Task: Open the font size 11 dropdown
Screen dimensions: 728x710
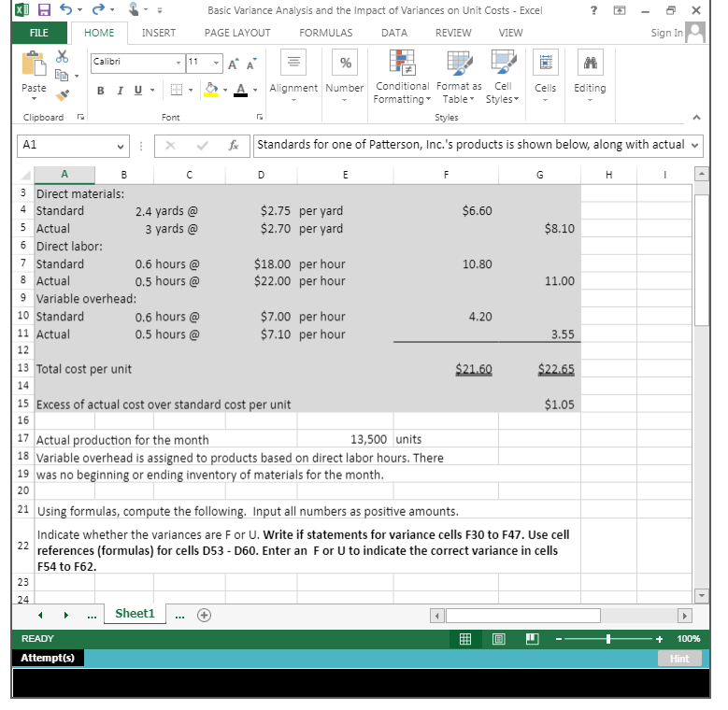Action: pyautogui.click(x=217, y=63)
